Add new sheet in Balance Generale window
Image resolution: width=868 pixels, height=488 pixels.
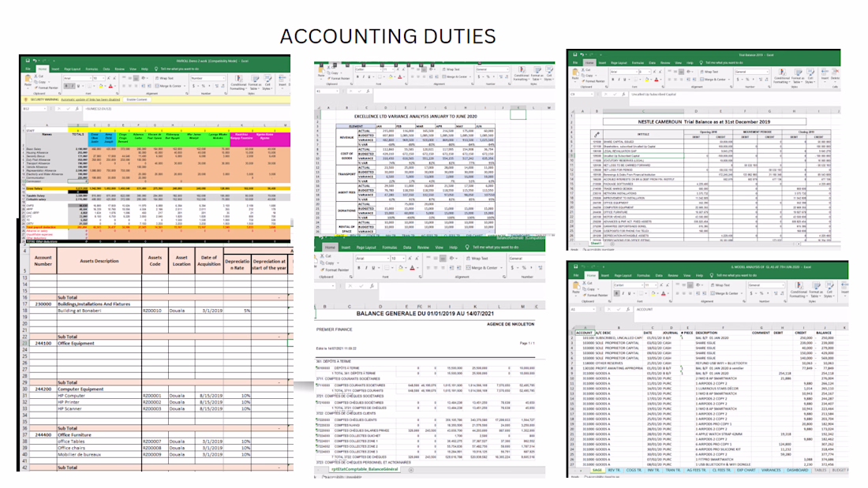click(x=411, y=470)
